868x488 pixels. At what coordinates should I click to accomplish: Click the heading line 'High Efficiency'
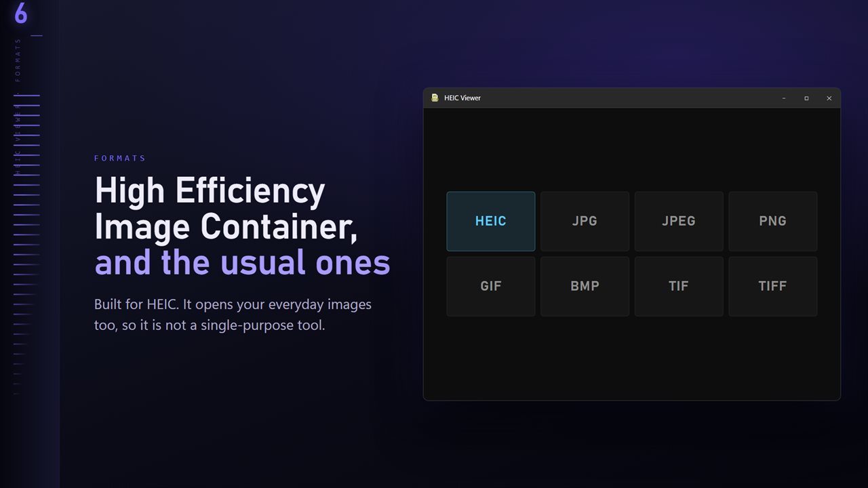click(210, 192)
